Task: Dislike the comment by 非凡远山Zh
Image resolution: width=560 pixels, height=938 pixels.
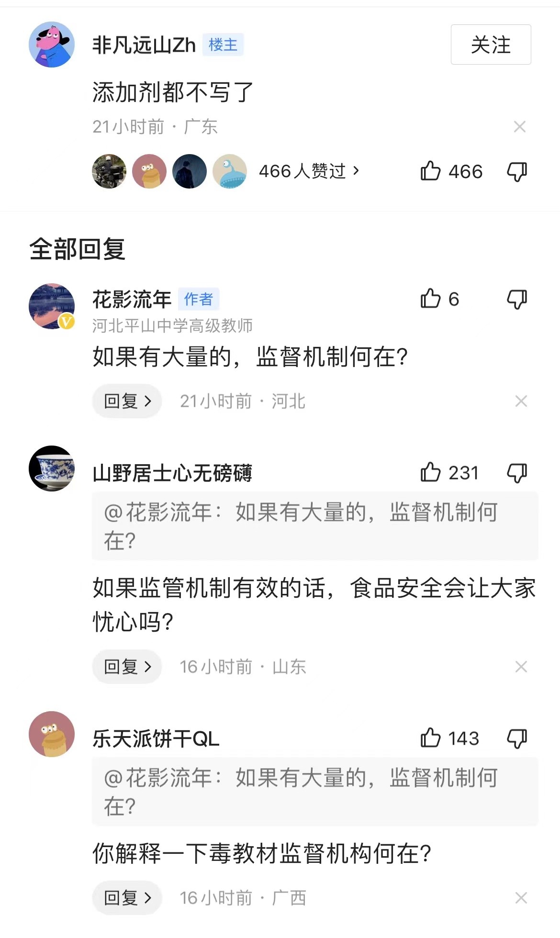Action: tap(517, 171)
